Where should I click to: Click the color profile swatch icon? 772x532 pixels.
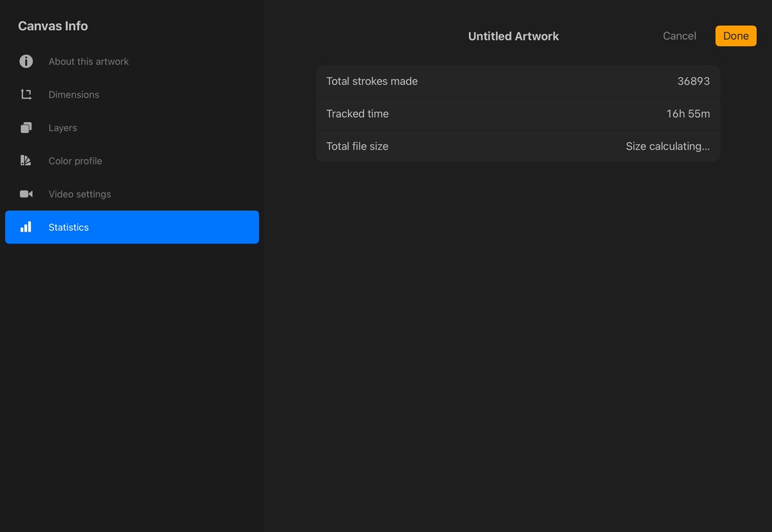click(x=26, y=161)
